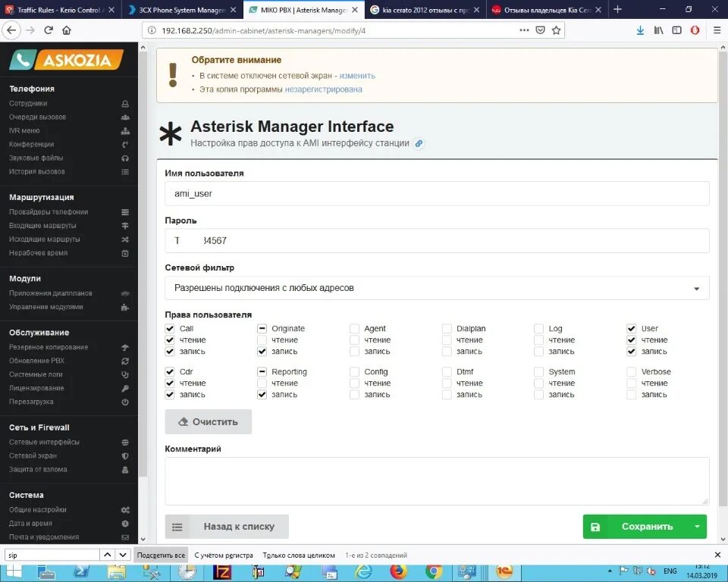Open the Сотрудники menu item
Image resolution: width=728 pixels, height=582 pixels.
click(28, 104)
